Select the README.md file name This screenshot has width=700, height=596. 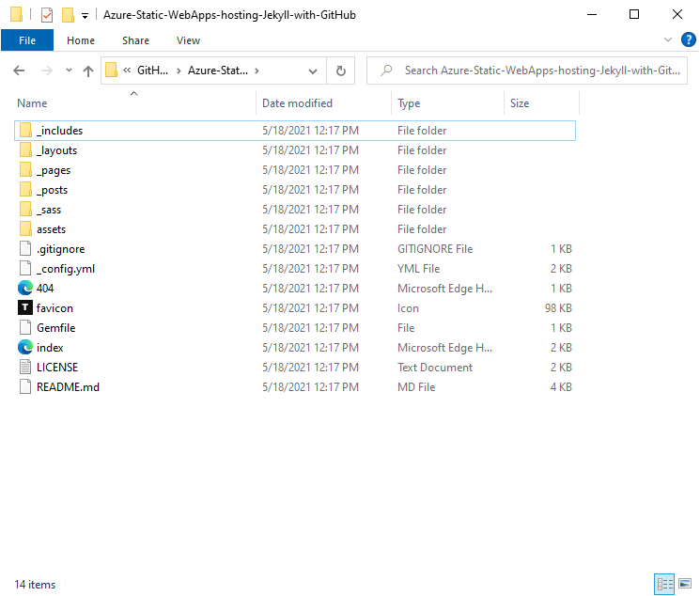click(x=68, y=387)
